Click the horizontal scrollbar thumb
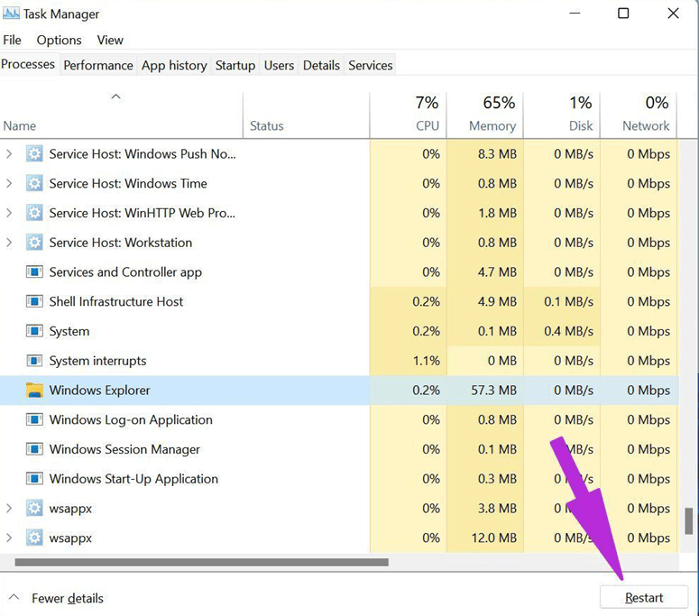This screenshot has height=616, width=699. coord(201,563)
